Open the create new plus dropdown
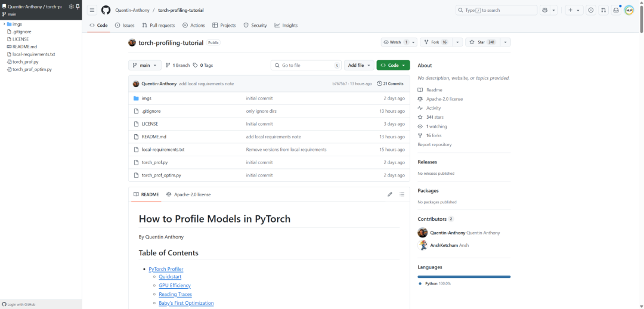 pos(574,10)
